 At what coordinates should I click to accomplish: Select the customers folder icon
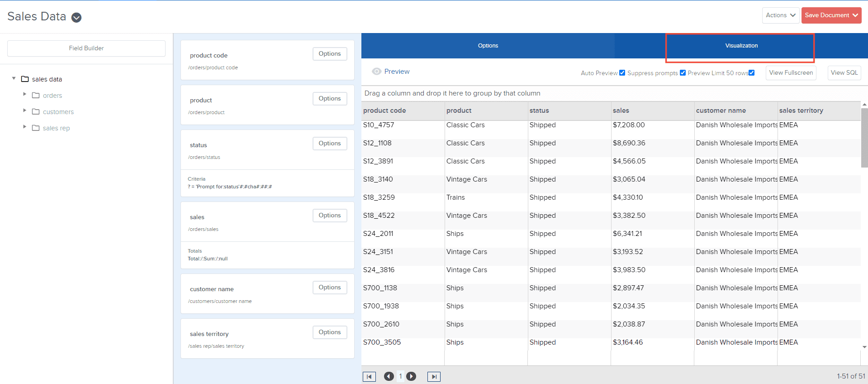coord(36,111)
